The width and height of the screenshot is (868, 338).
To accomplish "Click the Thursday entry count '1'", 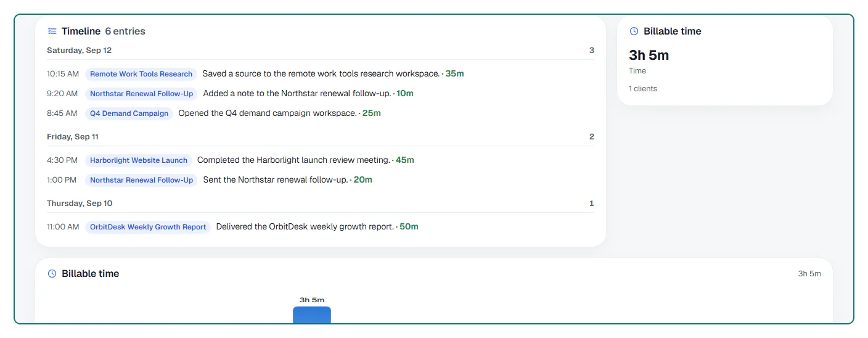I will [592, 204].
